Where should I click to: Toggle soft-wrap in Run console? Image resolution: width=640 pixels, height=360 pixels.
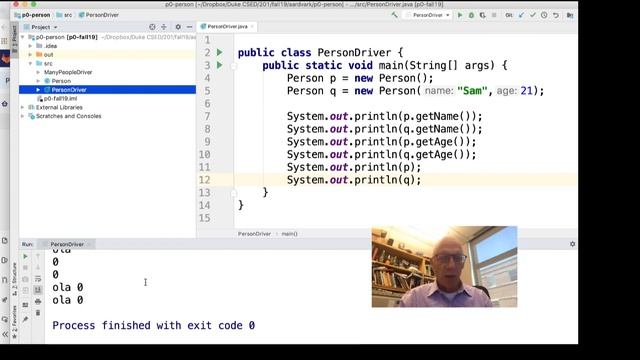point(38,279)
